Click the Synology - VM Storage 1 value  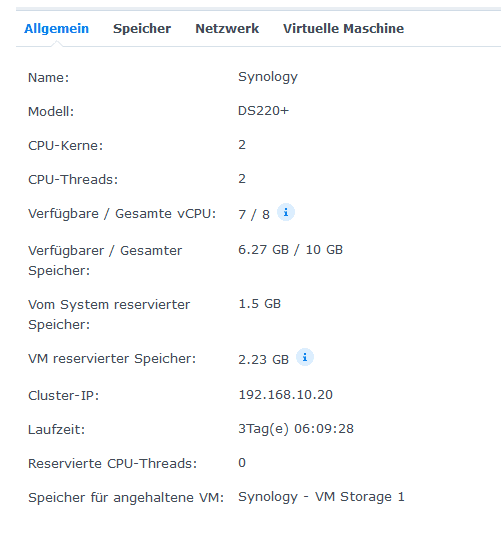(x=321, y=497)
